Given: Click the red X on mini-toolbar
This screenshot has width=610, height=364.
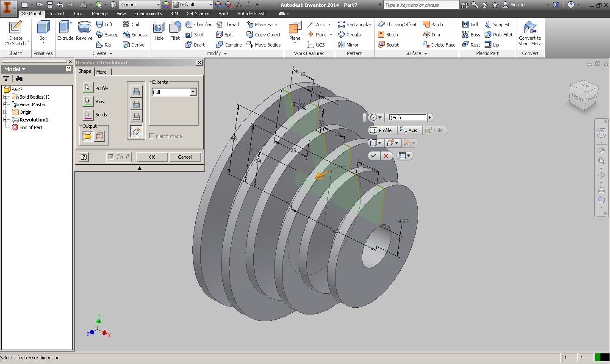Looking at the screenshot, I should click(385, 156).
